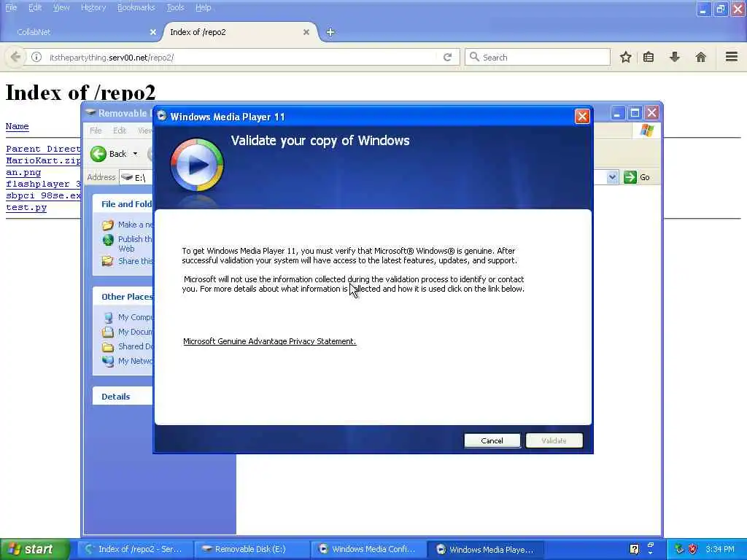This screenshot has height=560, width=747.
Task: Open Parent Directory link
Action: click(x=43, y=149)
